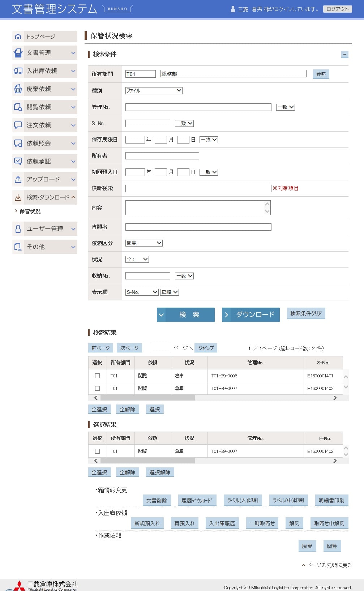The image size is (364, 591).
Task: Click the 所有者 input field
Action: click(162, 156)
